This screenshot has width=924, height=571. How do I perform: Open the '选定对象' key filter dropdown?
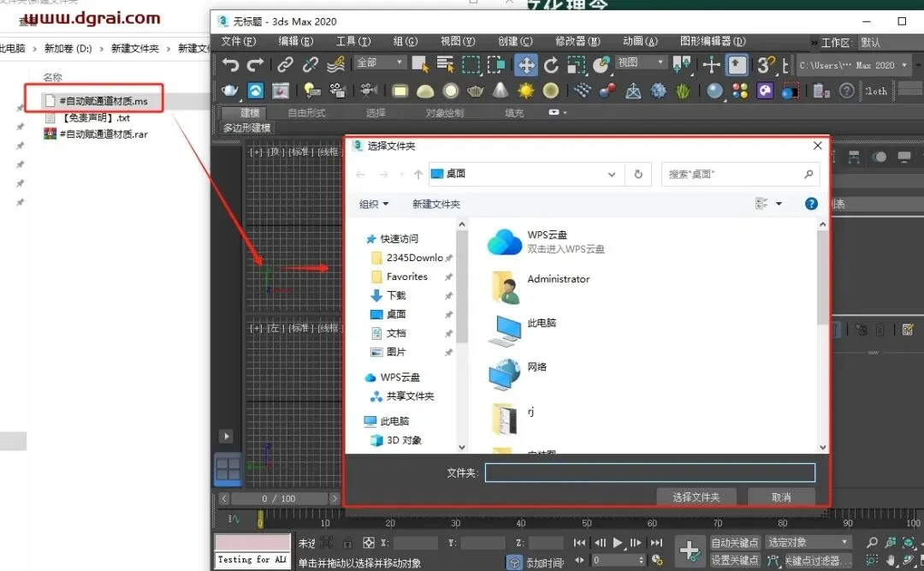click(x=808, y=542)
